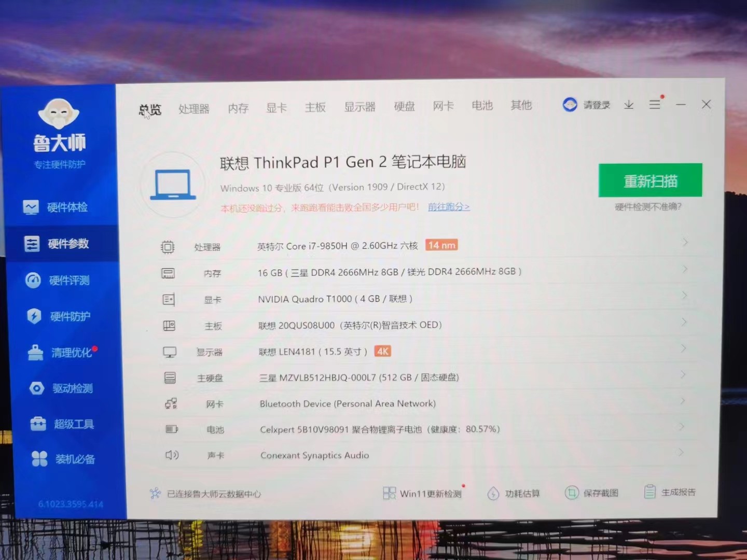
Task: Click the 内存 memory module icon
Action: (x=168, y=273)
